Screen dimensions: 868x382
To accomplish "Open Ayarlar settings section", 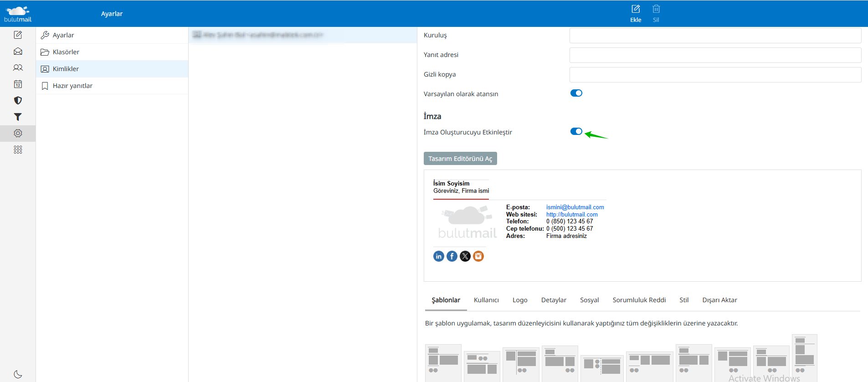I will (112, 35).
